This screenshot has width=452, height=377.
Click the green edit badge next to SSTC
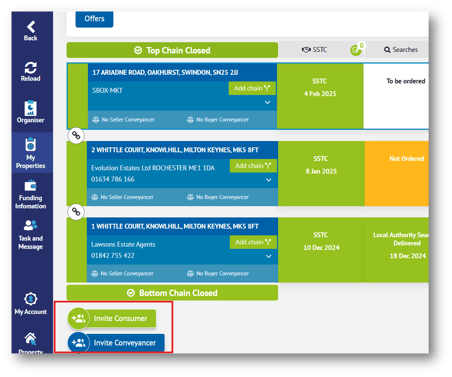[x=356, y=50]
